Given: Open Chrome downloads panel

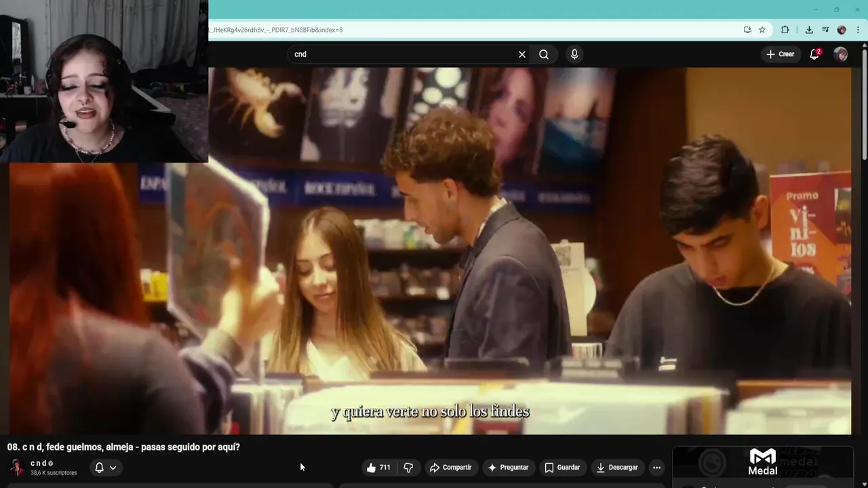Looking at the screenshot, I should pos(809,30).
